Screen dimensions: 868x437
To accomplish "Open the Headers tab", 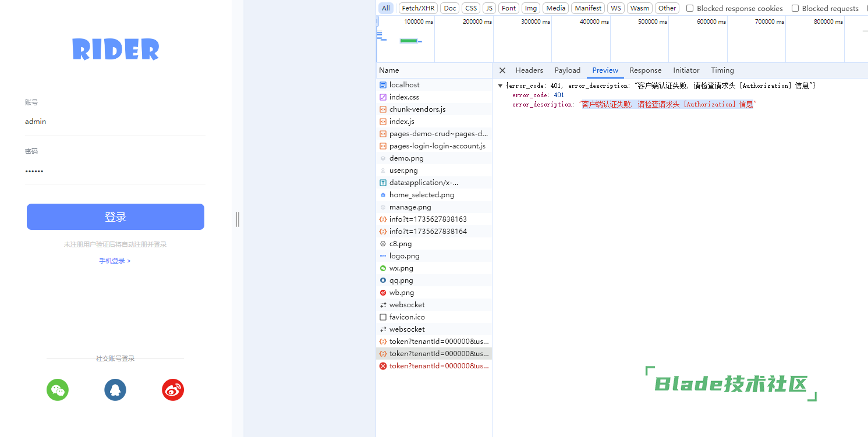I will [x=529, y=70].
